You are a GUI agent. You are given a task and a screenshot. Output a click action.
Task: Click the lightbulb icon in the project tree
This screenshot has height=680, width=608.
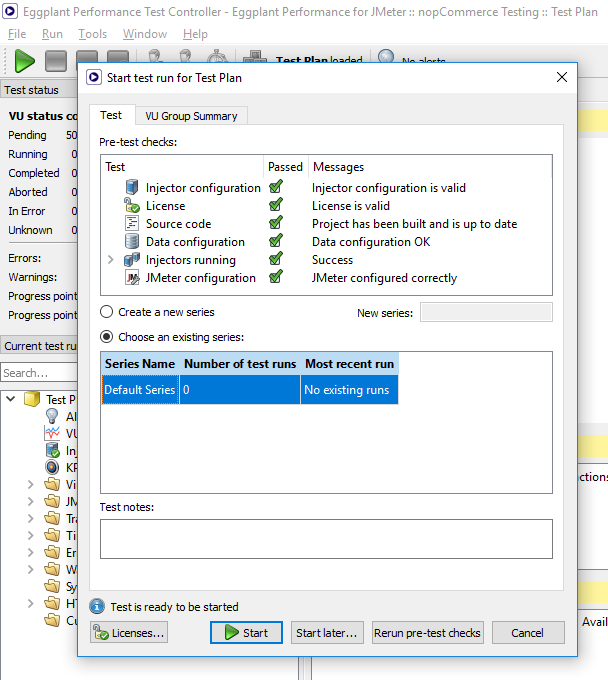(52, 416)
